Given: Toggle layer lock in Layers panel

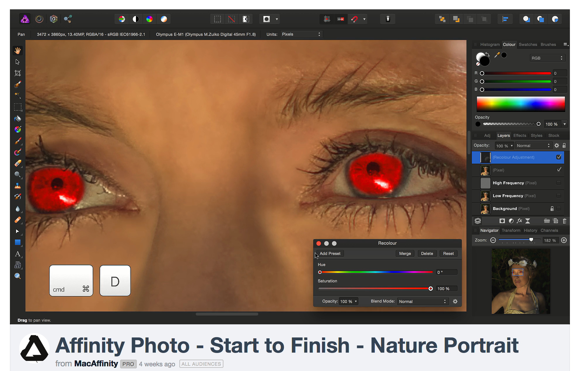Looking at the screenshot, I should (564, 146).
